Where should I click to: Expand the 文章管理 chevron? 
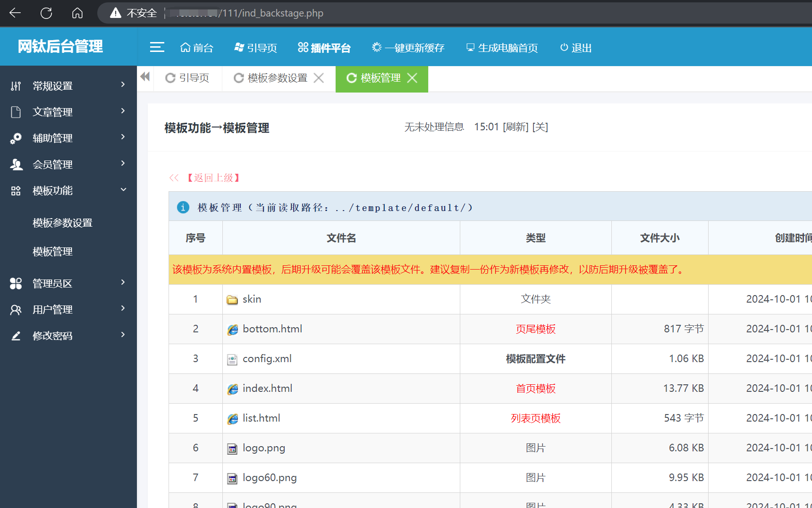point(123,111)
